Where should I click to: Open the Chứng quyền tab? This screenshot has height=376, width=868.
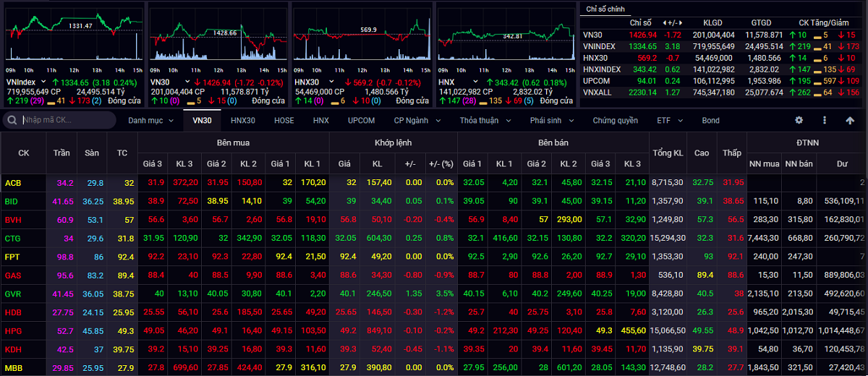click(615, 120)
